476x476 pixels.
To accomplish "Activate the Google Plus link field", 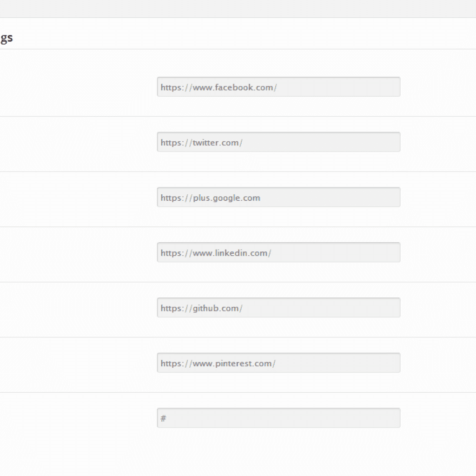I will point(279,197).
